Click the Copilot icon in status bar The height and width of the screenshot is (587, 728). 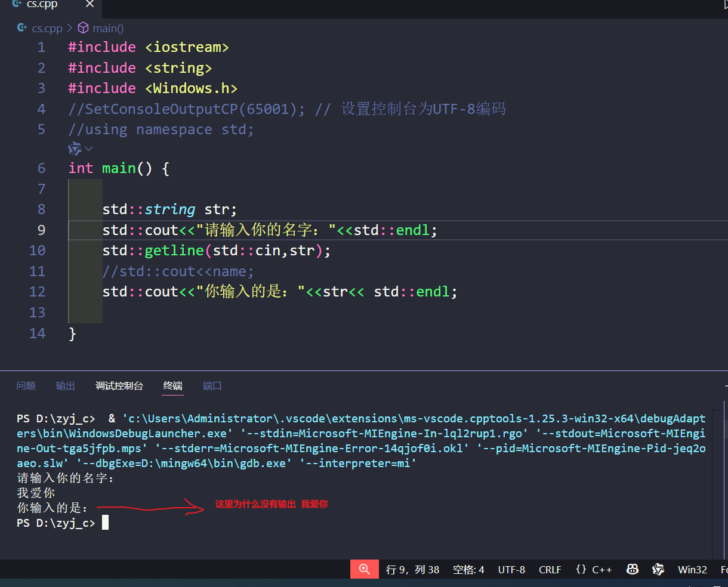(633, 570)
